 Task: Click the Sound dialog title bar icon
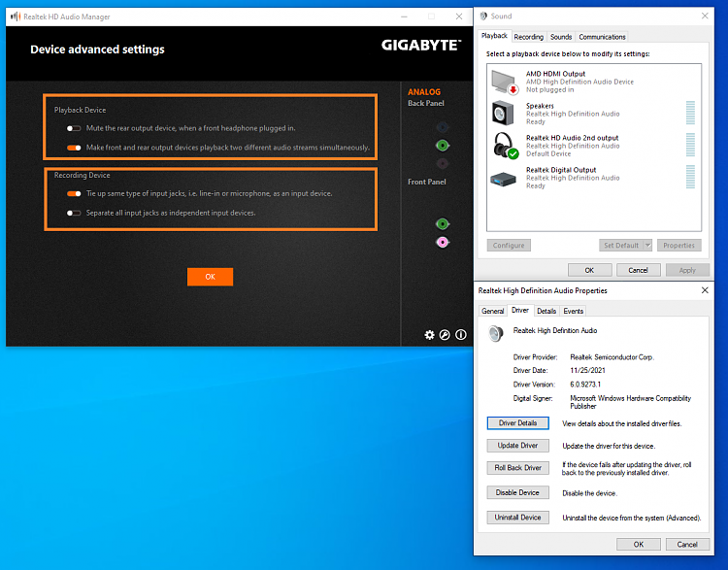[483, 16]
